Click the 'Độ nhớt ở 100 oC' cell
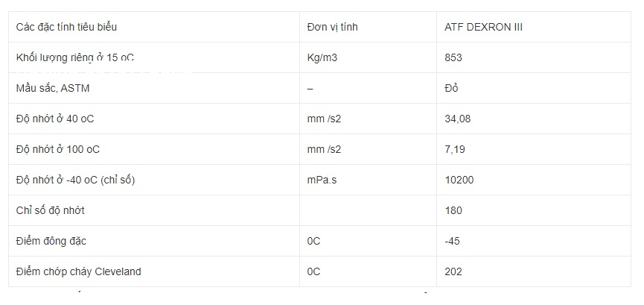The height and width of the screenshot is (305, 644). (57, 149)
